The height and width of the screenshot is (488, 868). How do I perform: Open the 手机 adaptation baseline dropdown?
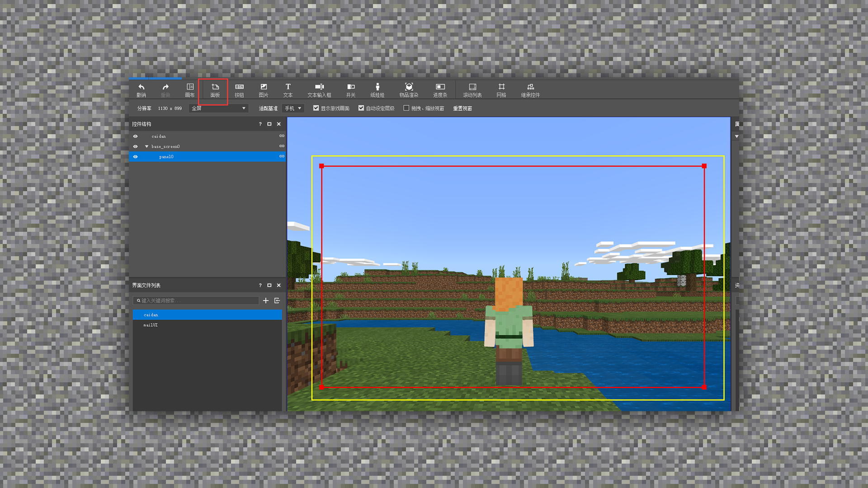click(x=293, y=108)
